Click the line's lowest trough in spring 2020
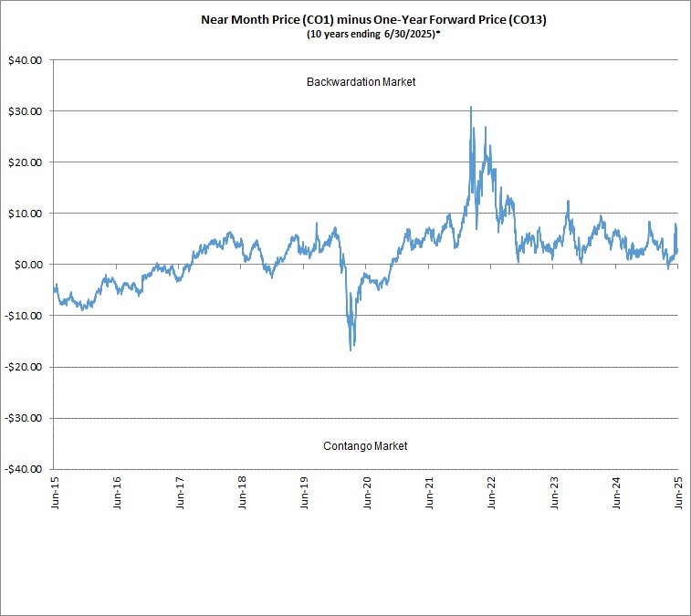 pos(351,350)
